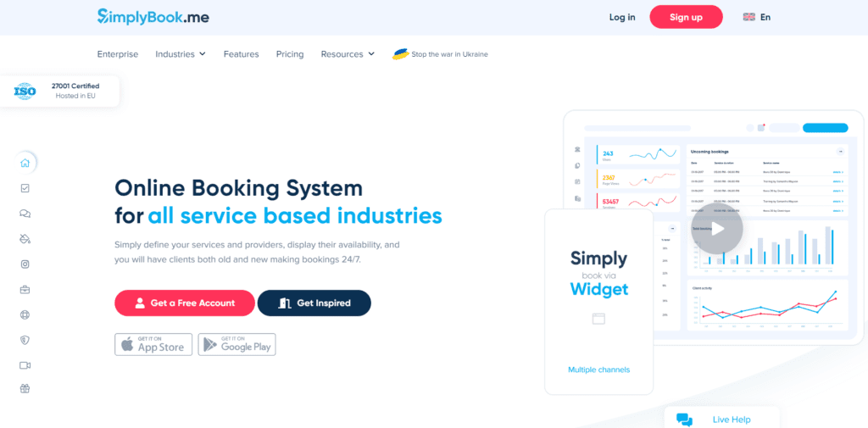Click the Instagram icon in sidebar
The image size is (868, 428).
click(x=25, y=264)
